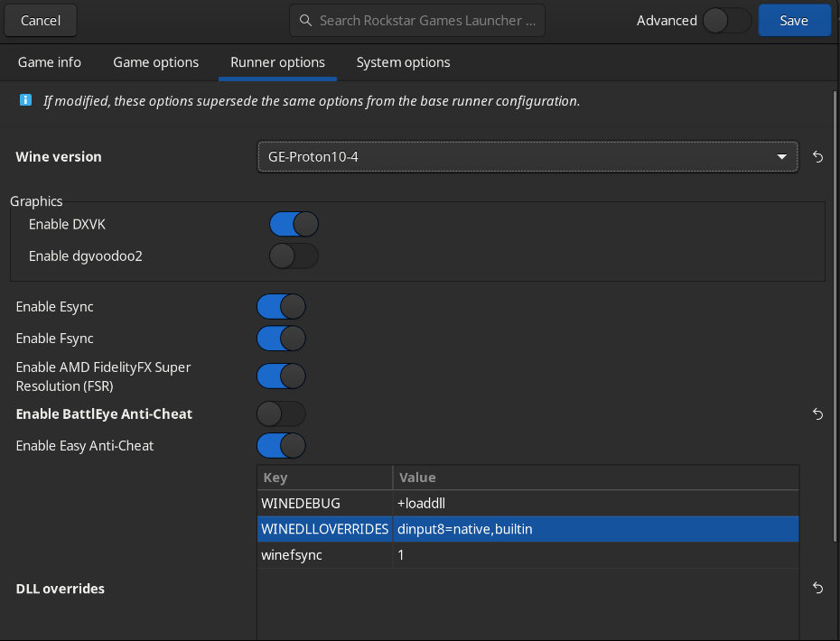
Task: Enable BattlEye Anti-Cheat switch
Action: click(281, 414)
